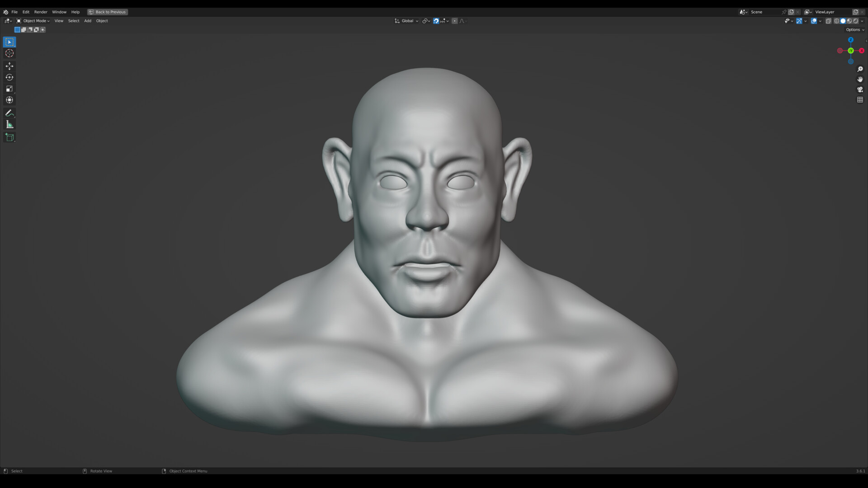868x488 pixels.
Task: Choose the Measure tool
Action: 9,124
